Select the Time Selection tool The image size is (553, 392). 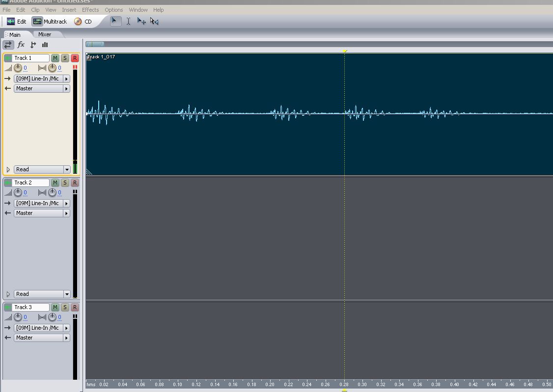tap(128, 21)
